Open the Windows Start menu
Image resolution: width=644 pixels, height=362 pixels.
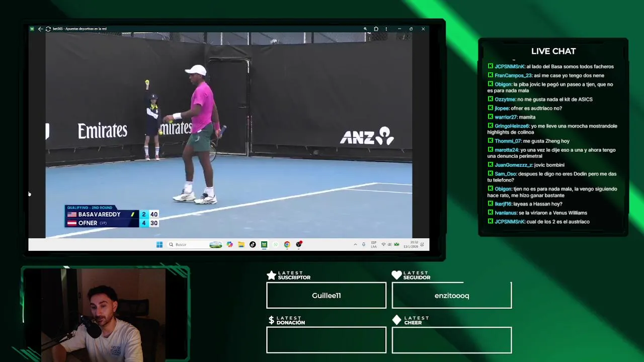coord(159,244)
